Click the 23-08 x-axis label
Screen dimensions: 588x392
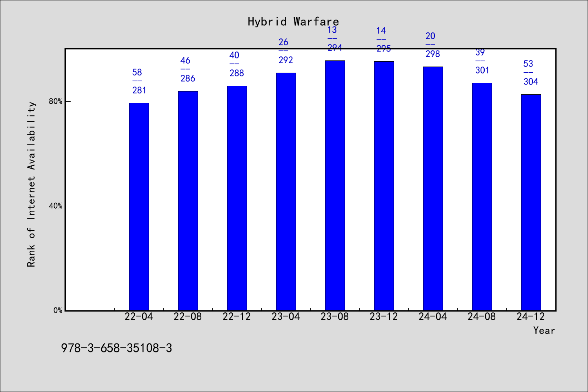coord(335,316)
